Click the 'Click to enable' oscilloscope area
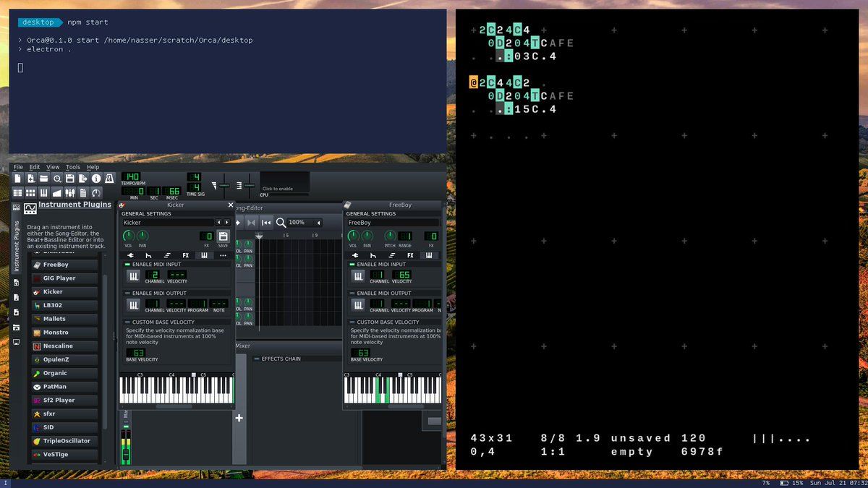The height and width of the screenshot is (488, 868). 284,183
